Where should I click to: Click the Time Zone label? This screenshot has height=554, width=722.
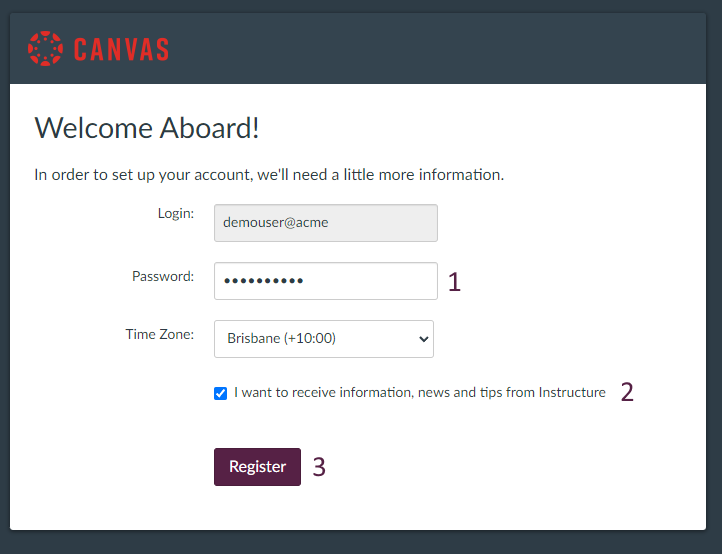159,334
